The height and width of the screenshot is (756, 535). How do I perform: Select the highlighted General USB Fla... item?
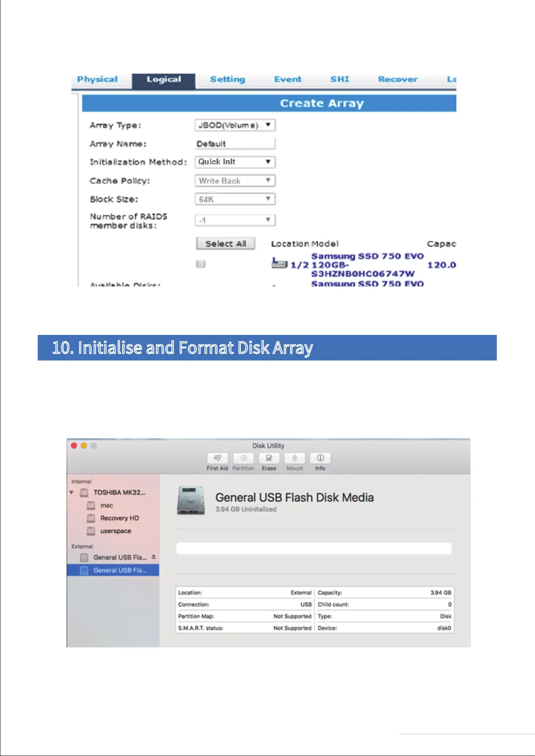[x=113, y=570]
